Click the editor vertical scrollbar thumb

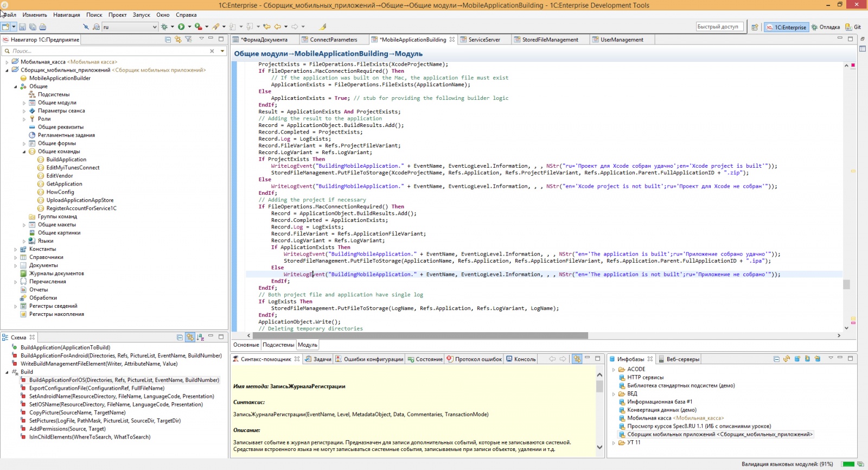pyautogui.click(x=846, y=284)
